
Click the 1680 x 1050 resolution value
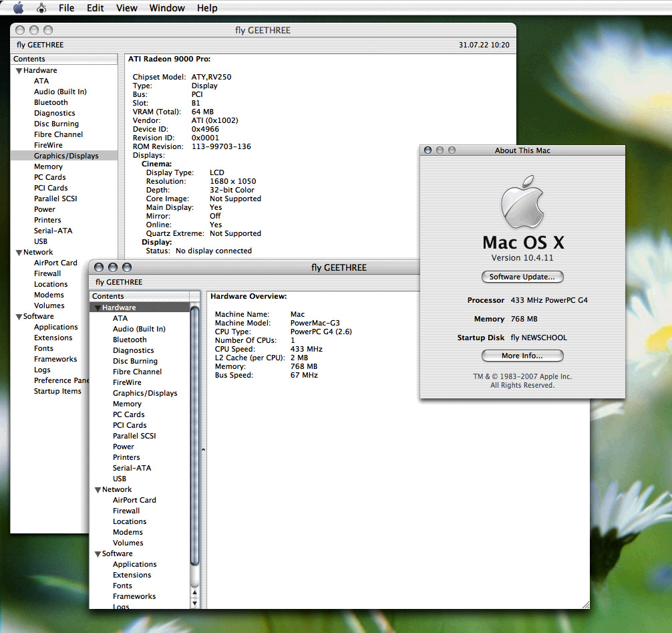(x=232, y=181)
